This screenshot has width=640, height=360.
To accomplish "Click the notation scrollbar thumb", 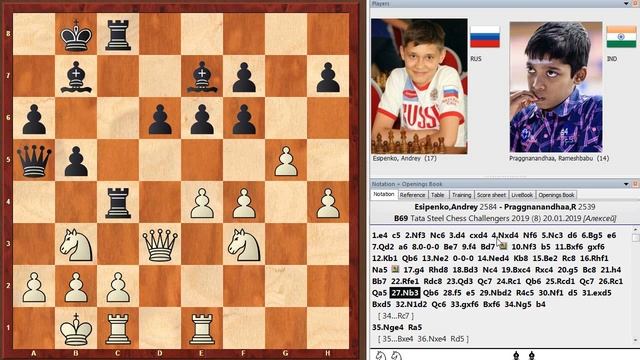I will pyautogui.click(x=636, y=238).
